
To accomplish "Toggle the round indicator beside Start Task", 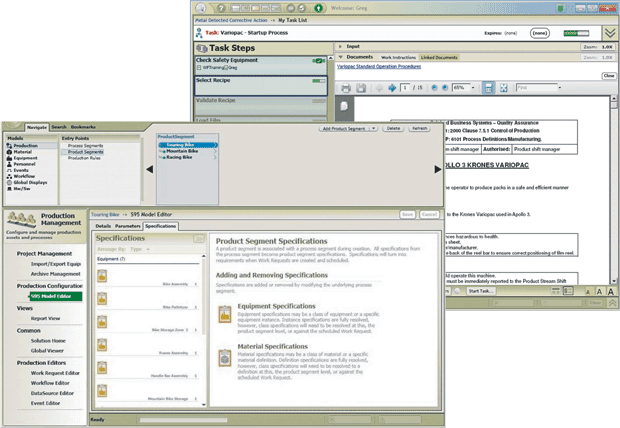I will pos(457,291).
